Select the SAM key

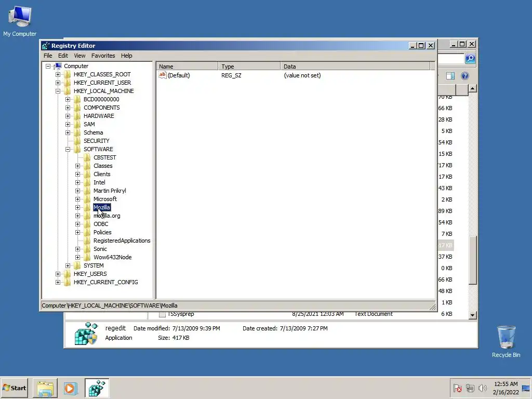click(89, 124)
